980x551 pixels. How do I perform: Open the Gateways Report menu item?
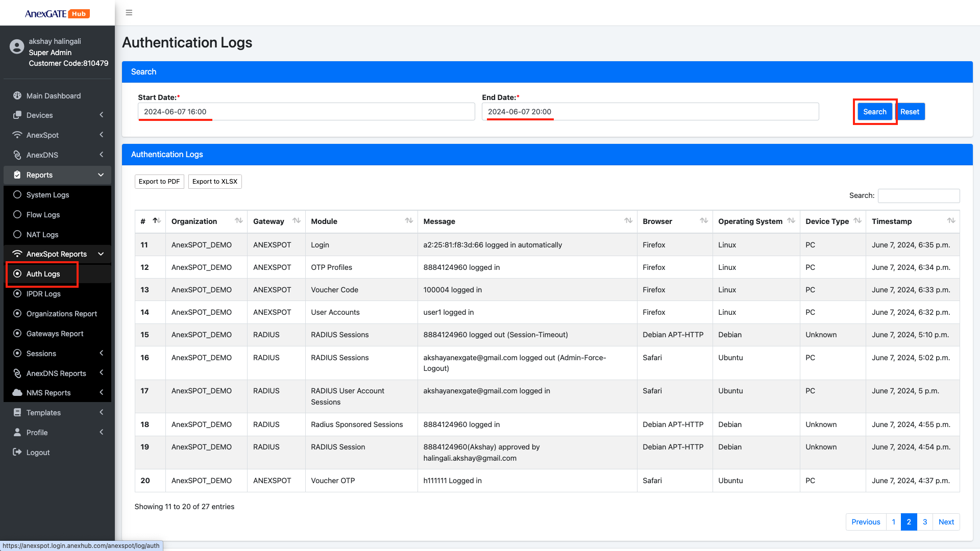tap(55, 334)
